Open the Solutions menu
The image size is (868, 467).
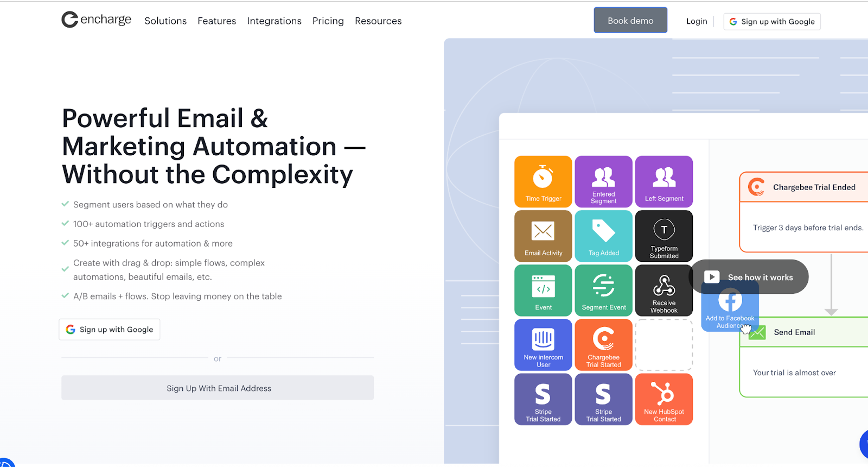point(165,21)
